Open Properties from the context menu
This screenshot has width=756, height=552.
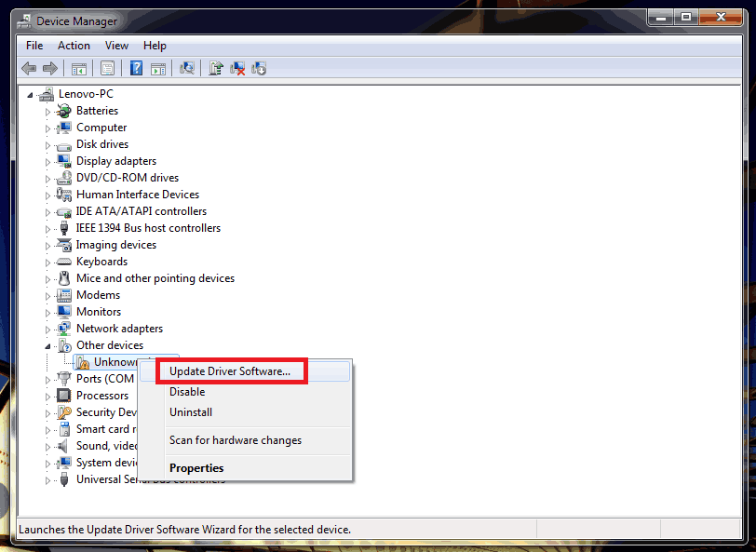[x=196, y=467]
